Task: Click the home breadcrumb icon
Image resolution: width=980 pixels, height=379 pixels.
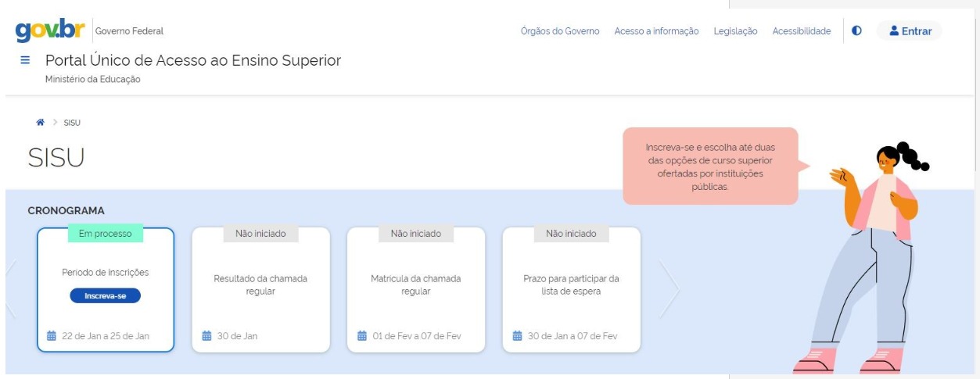Action: 40,123
